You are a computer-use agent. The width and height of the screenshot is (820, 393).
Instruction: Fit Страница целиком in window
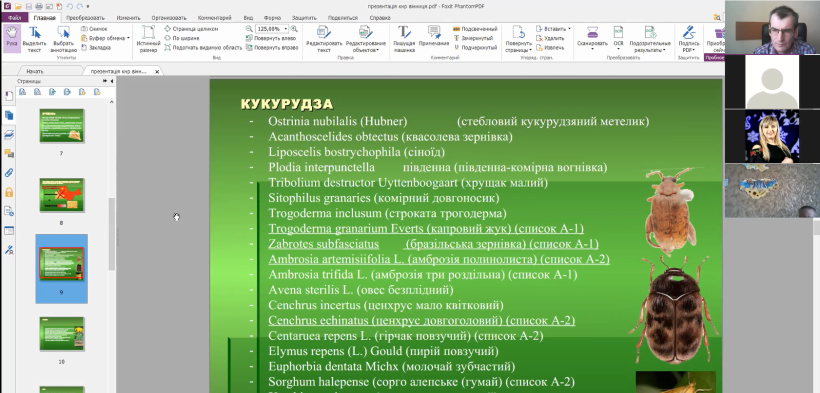(190, 29)
